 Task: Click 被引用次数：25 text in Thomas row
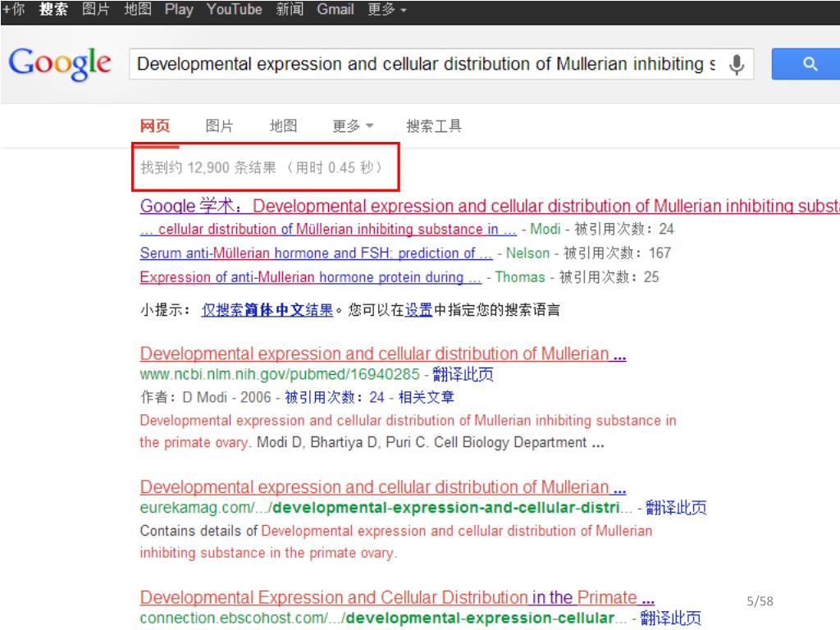tap(609, 277)
